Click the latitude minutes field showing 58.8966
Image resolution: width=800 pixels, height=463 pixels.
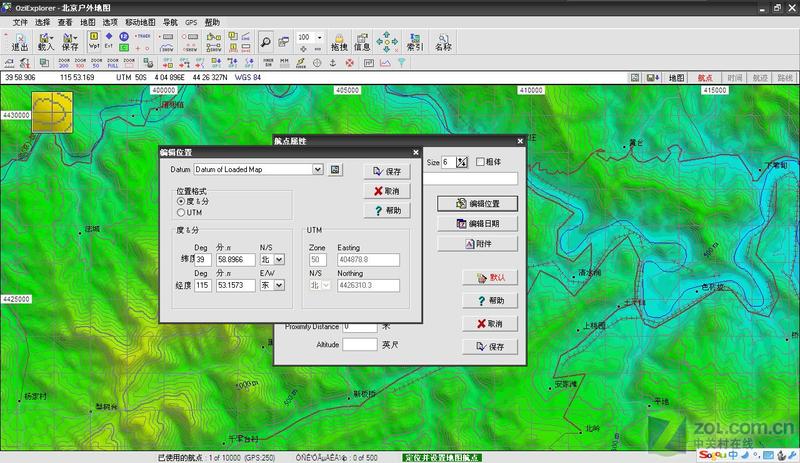click(235, 260)
